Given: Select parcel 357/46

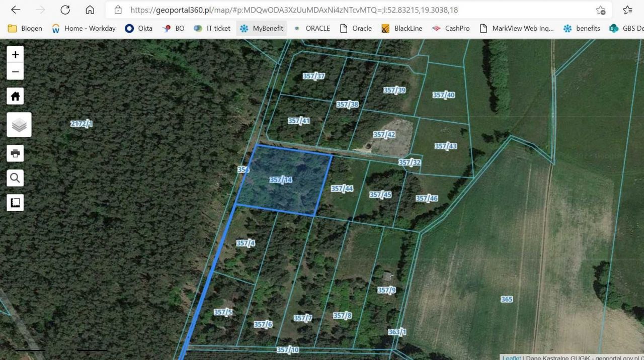Looking at the screenshot, I should [427, 198].
